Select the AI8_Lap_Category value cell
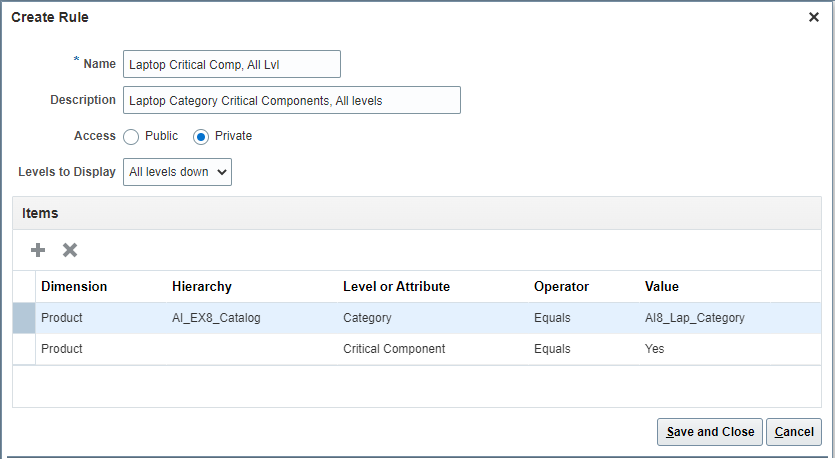 (694, 318)
